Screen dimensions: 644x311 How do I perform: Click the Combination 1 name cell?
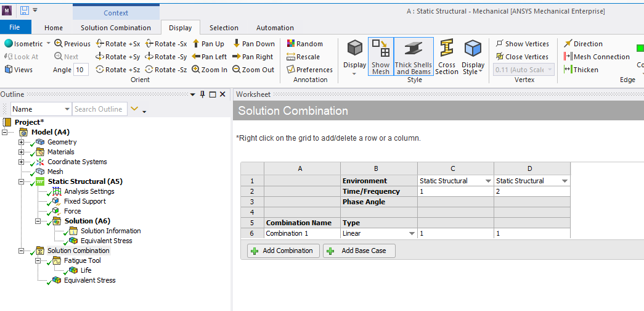[x=303, y=234]
